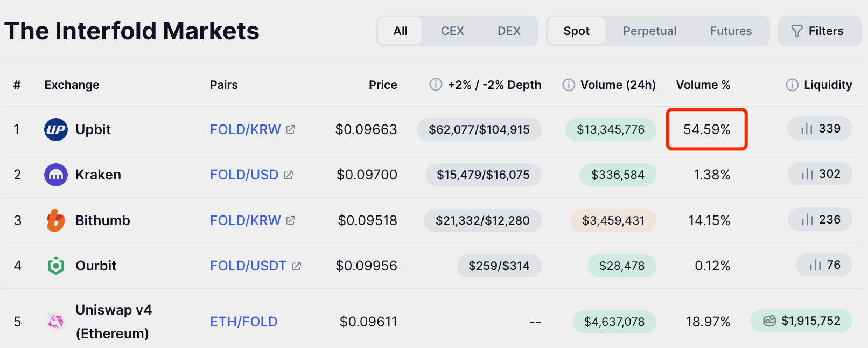Open the ETH/FOLD pair link

point(243,322)
